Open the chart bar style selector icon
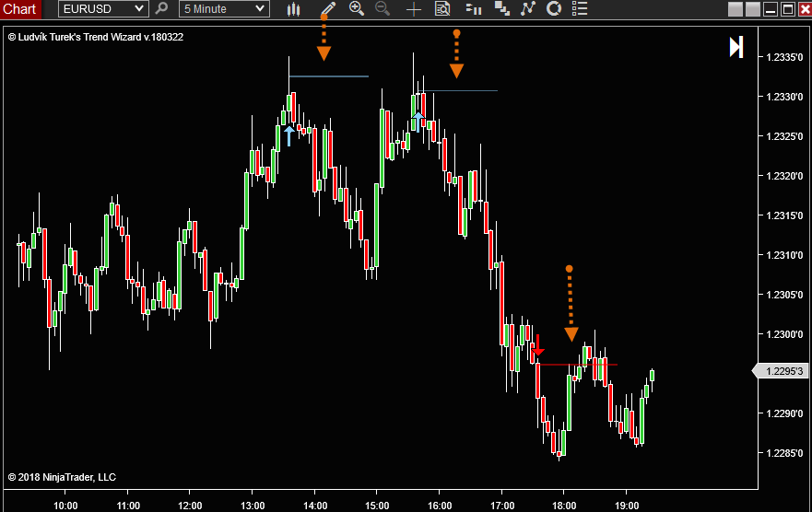 [294, 9]
